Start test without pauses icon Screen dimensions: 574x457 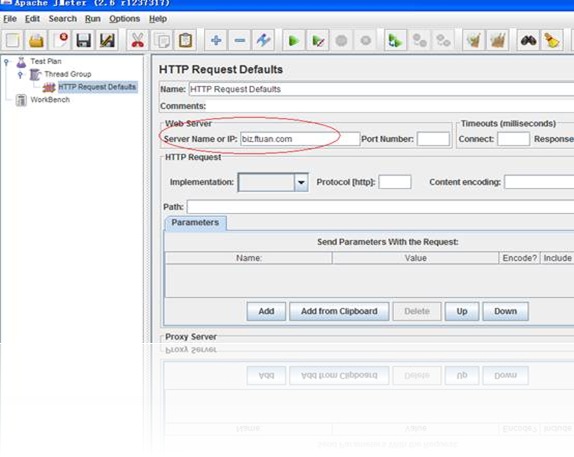click(x=317, y=40)
